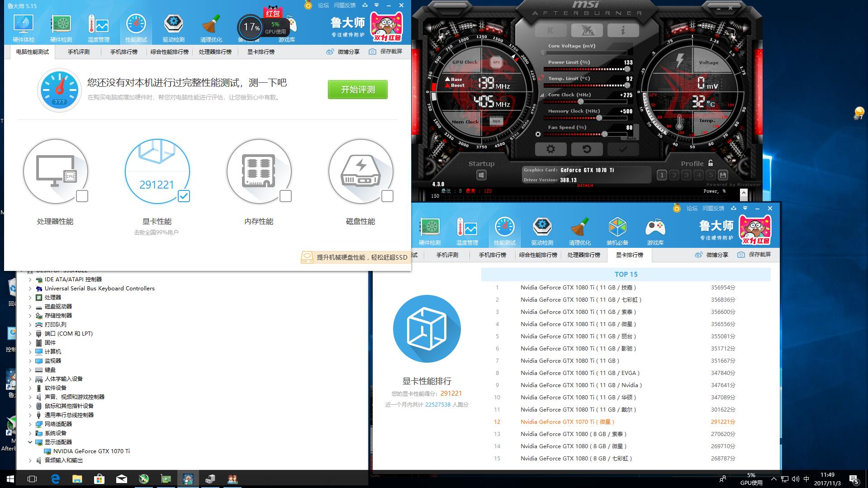Image resolution: width=868 pixels, height=488 pixels.
Task: Expand Universal Serial Bus Keyboard Controllers node
Action: [x=30, y=289]
